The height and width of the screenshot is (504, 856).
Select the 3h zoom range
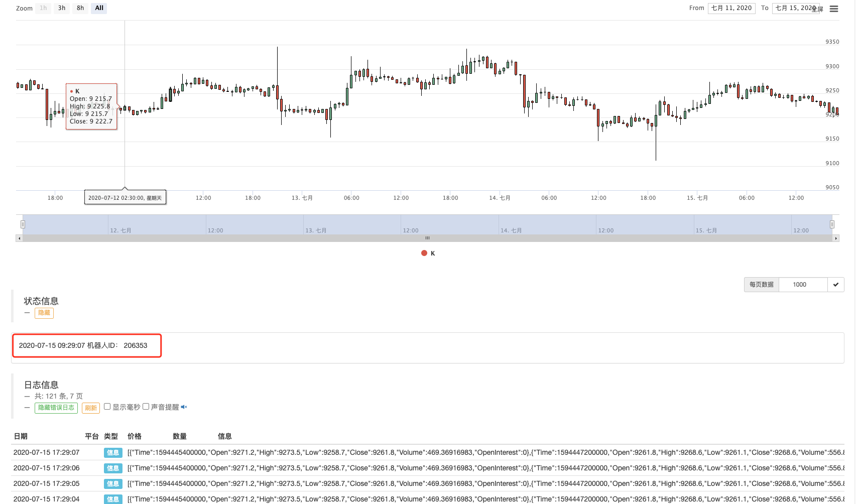62,8
